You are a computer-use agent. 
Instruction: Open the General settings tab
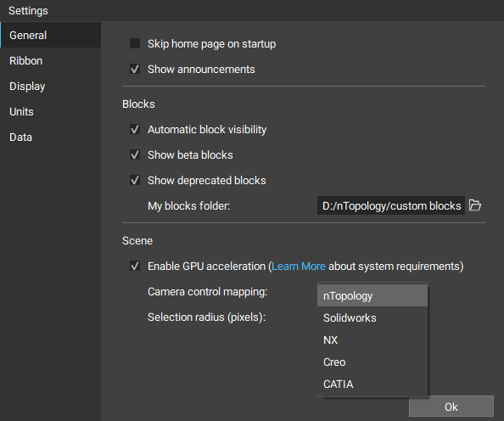tap(50, 35)
